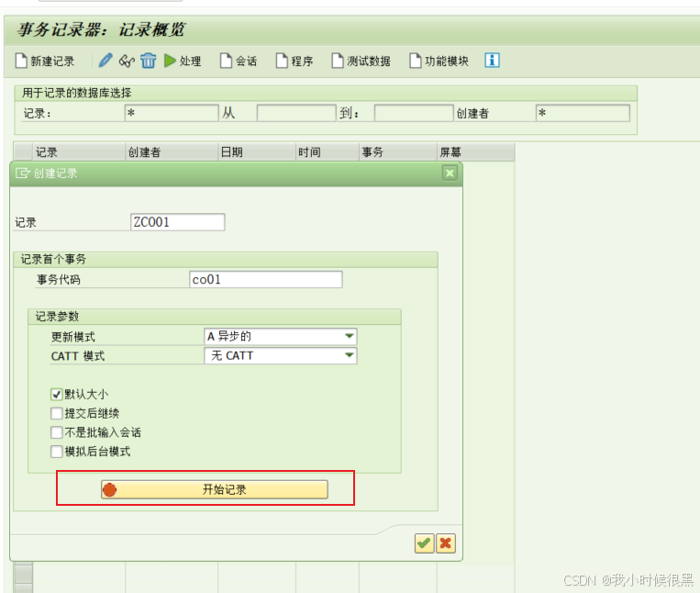Image resolution: width=700 pixels, height=593 pixels.
Task: Click the 新建记录 toolbar button
Action: 45,61
